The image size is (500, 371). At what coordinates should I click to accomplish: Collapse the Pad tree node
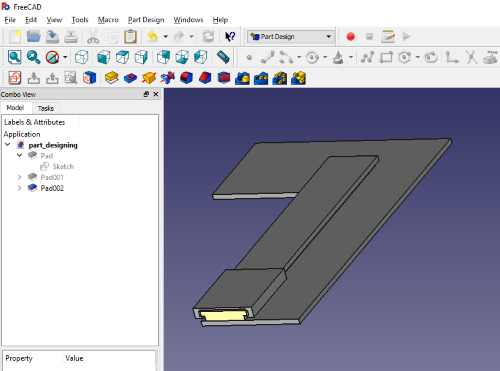[20, 155]
